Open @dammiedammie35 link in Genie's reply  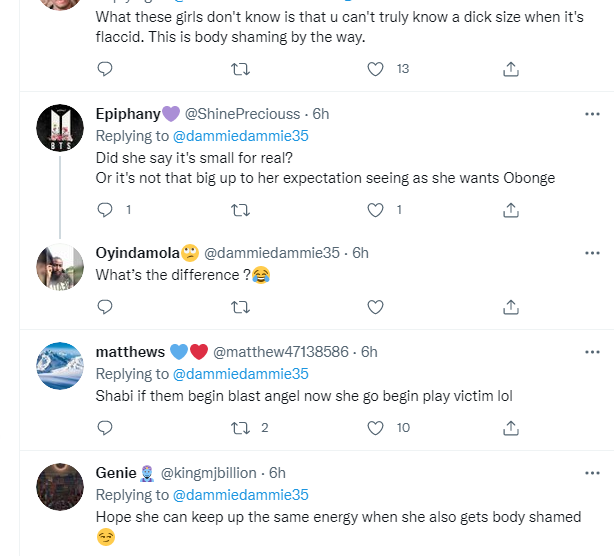pos(241,495)
